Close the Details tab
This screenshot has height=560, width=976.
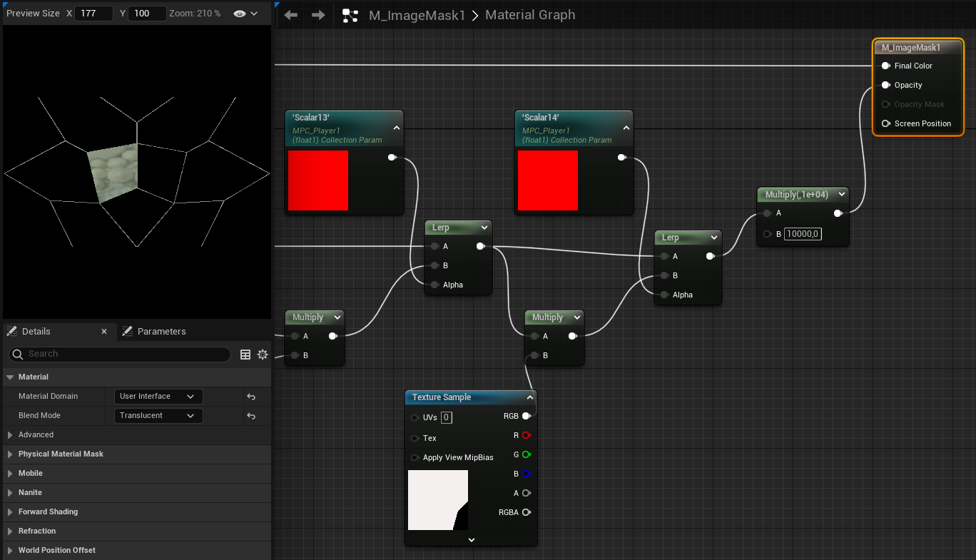tap(104, 332)
